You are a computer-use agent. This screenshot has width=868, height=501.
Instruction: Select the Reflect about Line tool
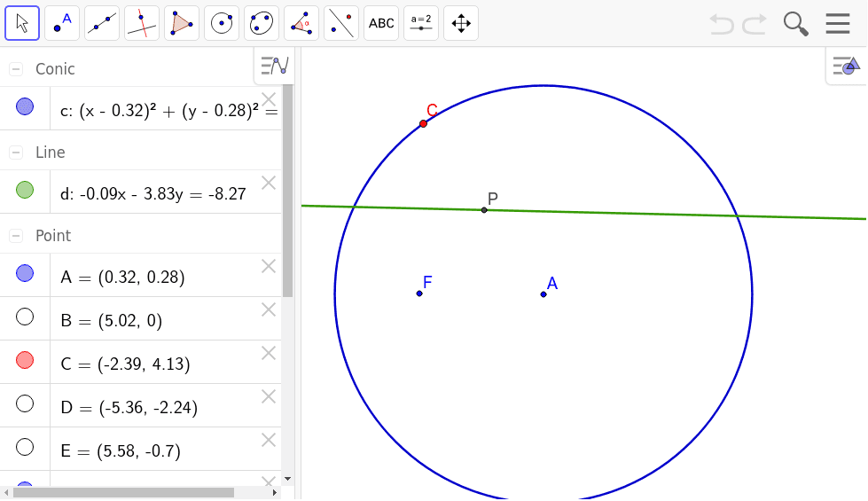pyautogui.click(x=341, y=23)
